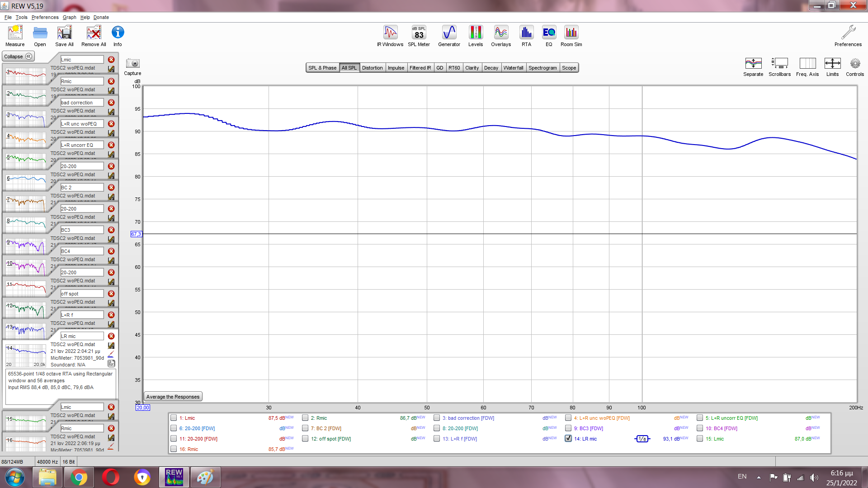Screen dimensions: 868x488
Task: Enable 12: off spot trace checkbox
Action: pos(305,439)
